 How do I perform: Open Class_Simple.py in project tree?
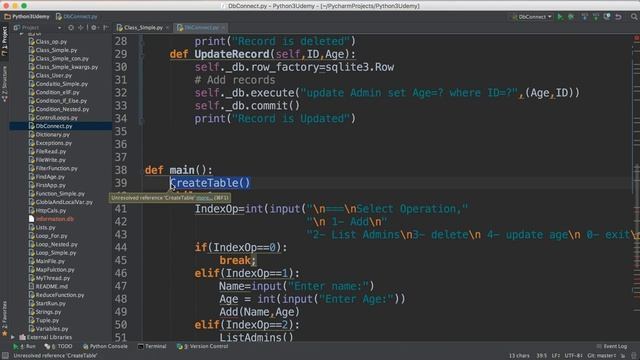coord(56,50)
